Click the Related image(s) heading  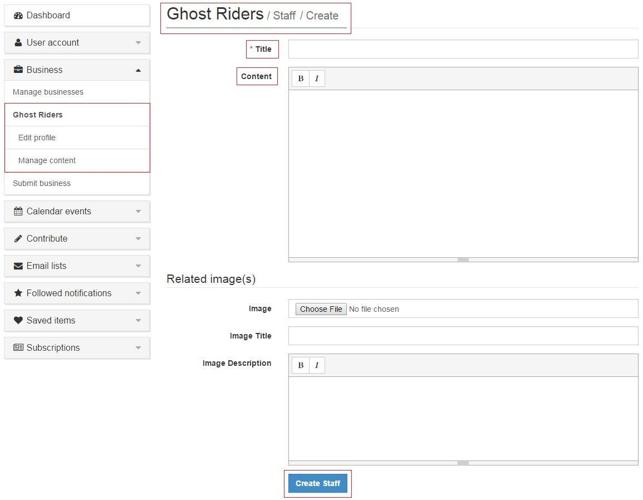(x=211, y=279)
